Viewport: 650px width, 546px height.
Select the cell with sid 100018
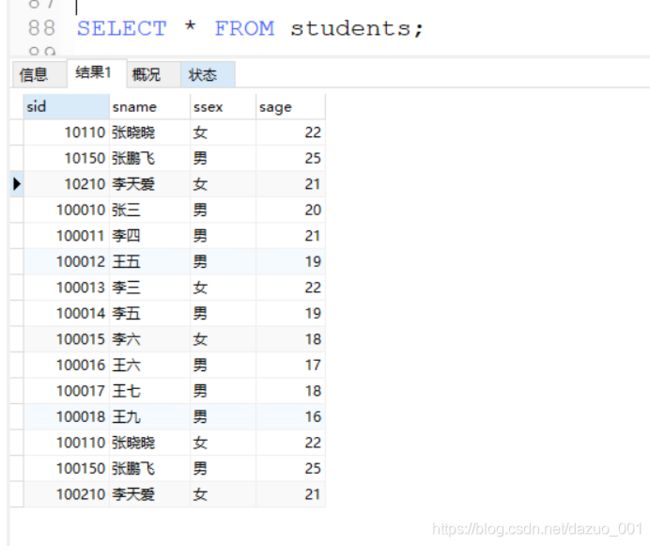(x=66, y=417)
